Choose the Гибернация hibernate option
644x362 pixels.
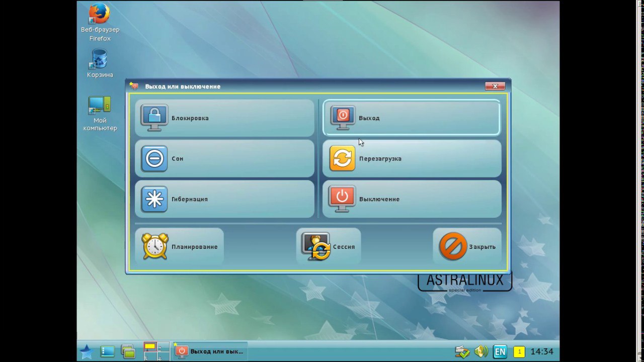point(224,199)
